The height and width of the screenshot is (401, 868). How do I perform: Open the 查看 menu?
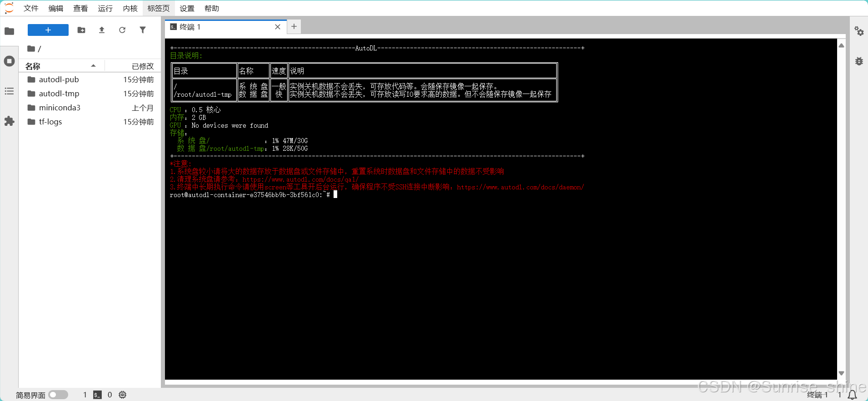[80, 8]
